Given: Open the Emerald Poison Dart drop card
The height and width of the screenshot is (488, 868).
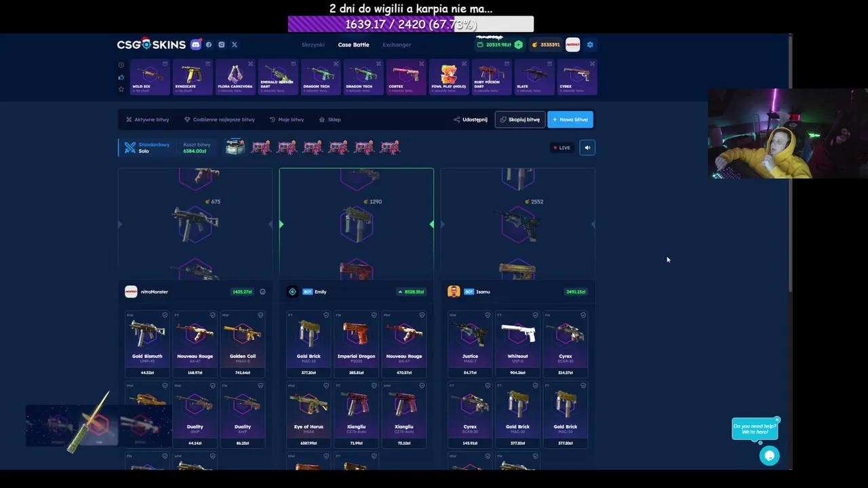Looking at the screenshot, I should [277, 77].
